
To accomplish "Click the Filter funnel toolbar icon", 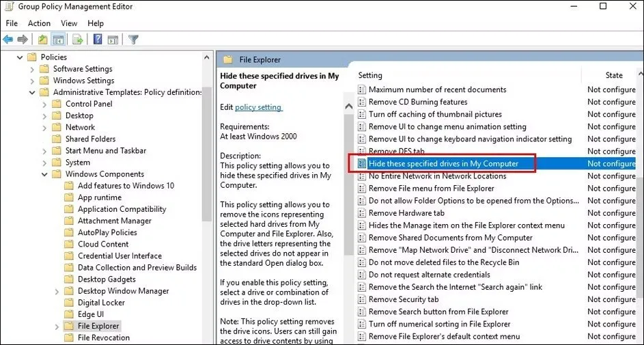I will click(134, 40).
